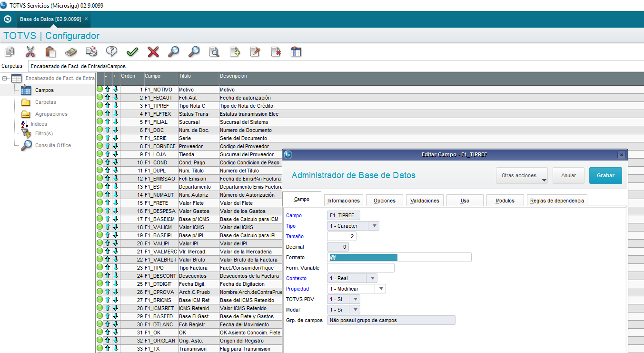Open the calculator icon in the toolbar

(71, 51)
